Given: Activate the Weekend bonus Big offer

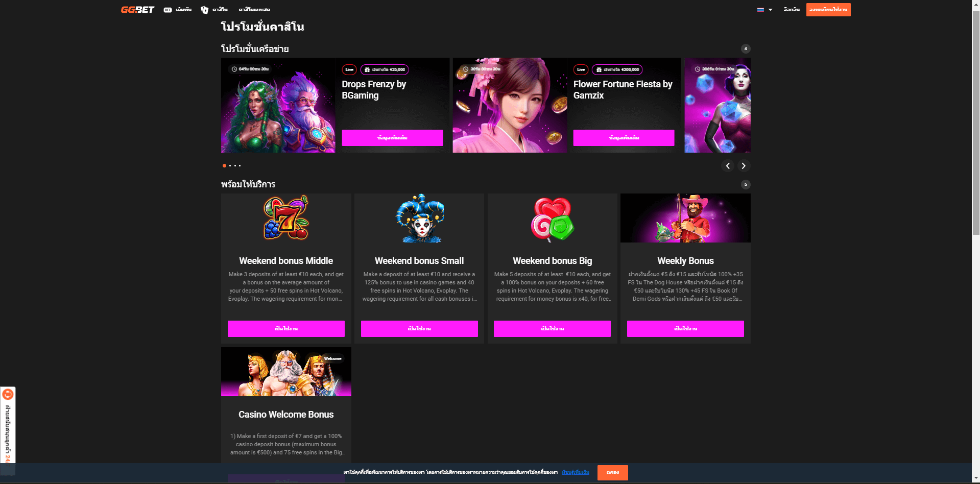Looking at the screenshot, I should coord(552,329).
